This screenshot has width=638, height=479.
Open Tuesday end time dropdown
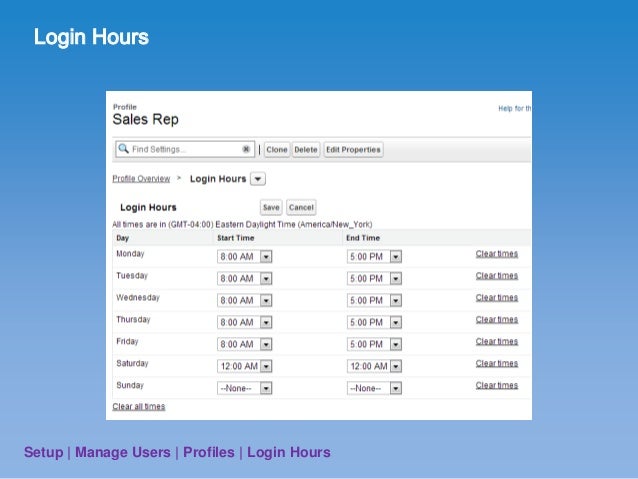374,279
